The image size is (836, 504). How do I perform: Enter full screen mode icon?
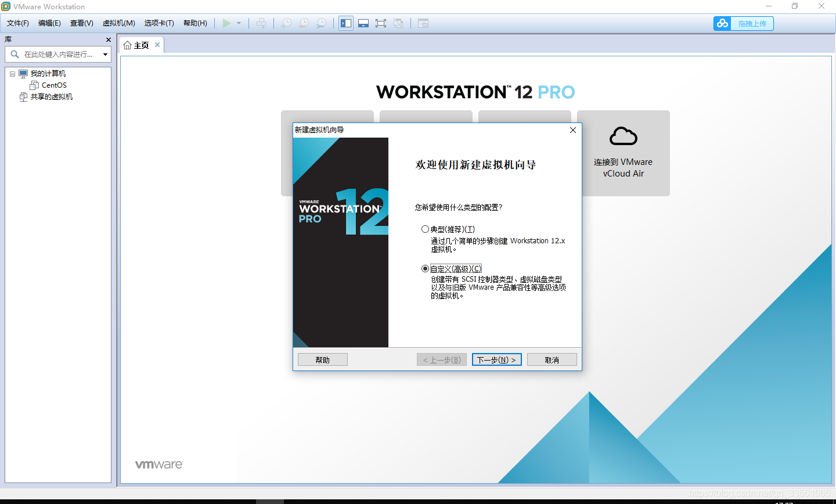pyautogui.click(x=381, y=23)
